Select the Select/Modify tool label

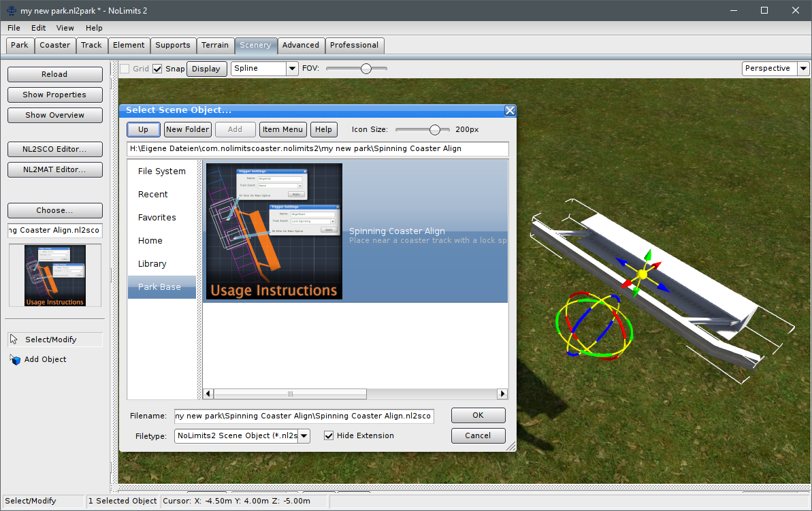coord(51,340)
